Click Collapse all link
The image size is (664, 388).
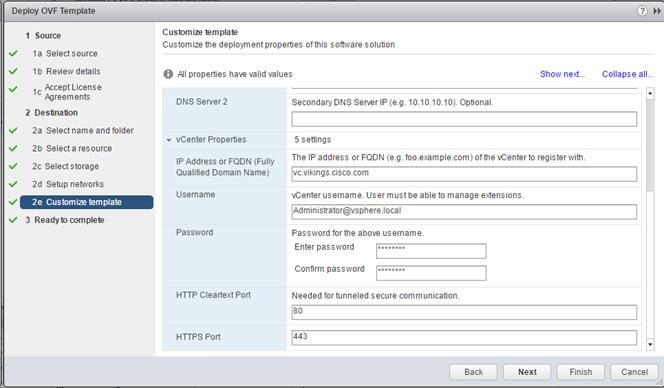point(628,74)
